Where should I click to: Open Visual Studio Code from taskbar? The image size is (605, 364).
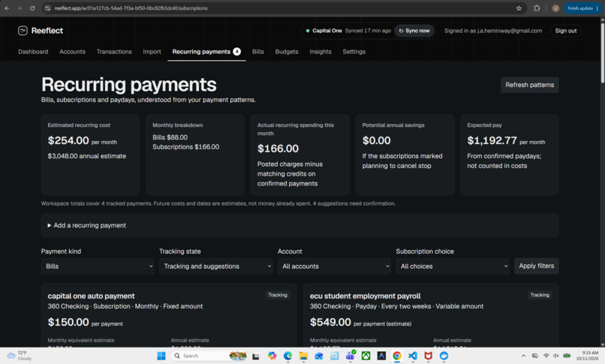(412, 356)
